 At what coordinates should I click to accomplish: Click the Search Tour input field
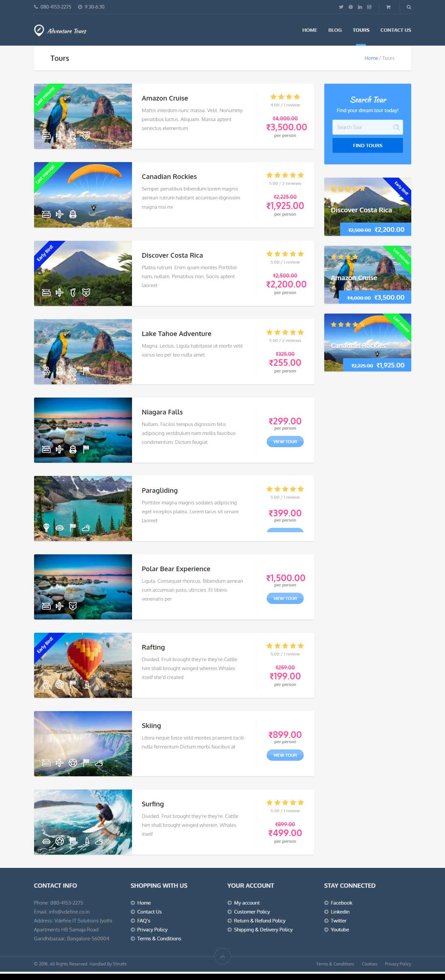(x=367, y=127)
